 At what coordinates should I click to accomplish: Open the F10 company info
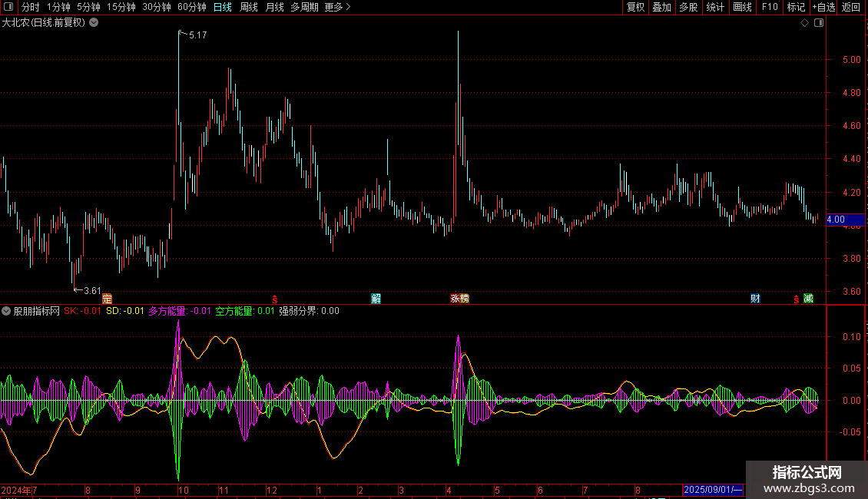click(x=768, y=7)
